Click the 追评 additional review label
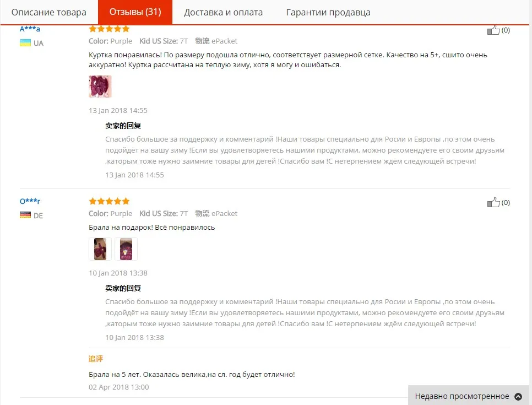Screen dimensions: 532x405 pyautogui.click(x=96, y=359)
